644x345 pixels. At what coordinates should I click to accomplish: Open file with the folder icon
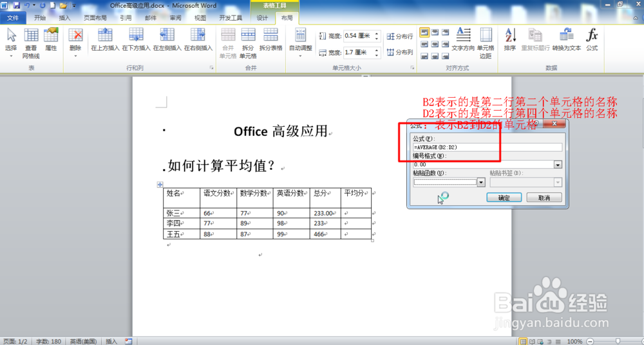[x=63, y=5]
